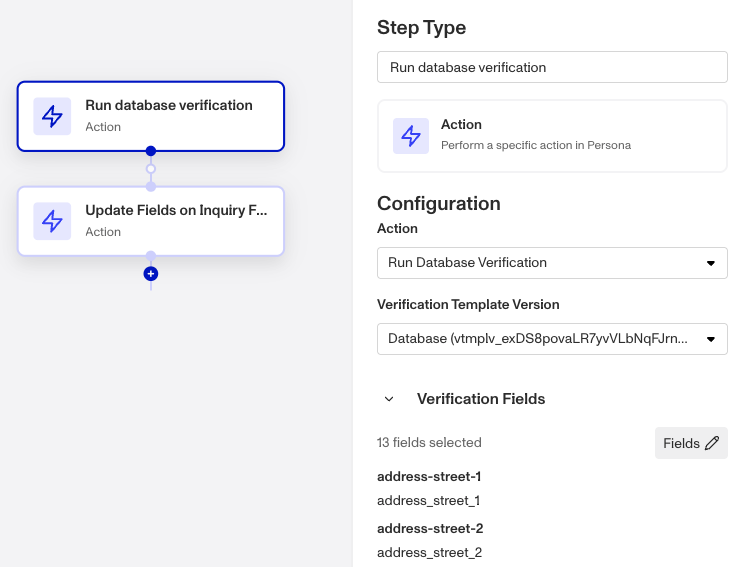Viewport: 741px width, 567px height.
Task: Select the Update Fields on Inquiry step title
Action: (x=176, y=210)
